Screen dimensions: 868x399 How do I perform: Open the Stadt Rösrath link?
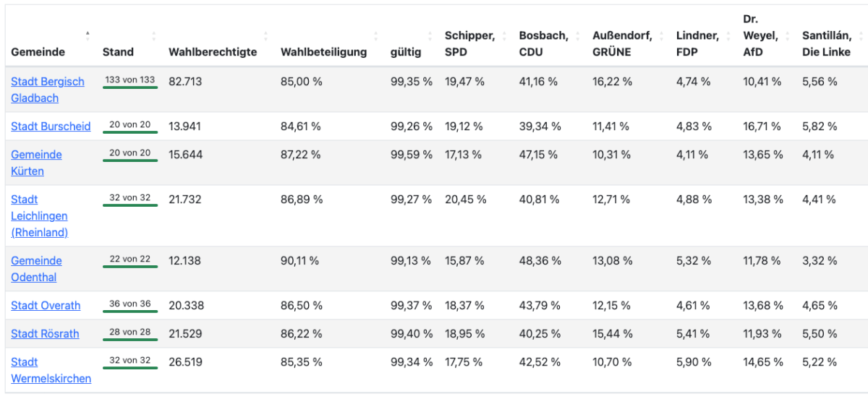coord(45,334)
